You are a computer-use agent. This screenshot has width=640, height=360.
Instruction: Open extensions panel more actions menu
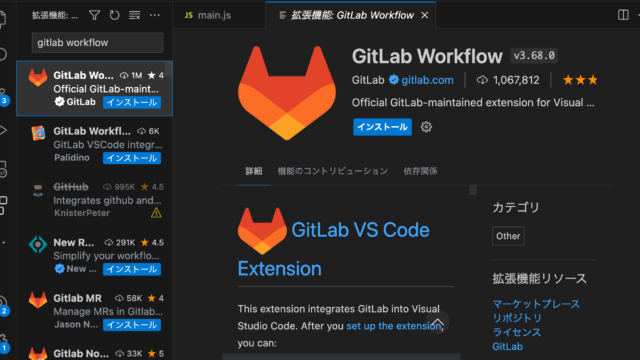[x=155, y=15]
